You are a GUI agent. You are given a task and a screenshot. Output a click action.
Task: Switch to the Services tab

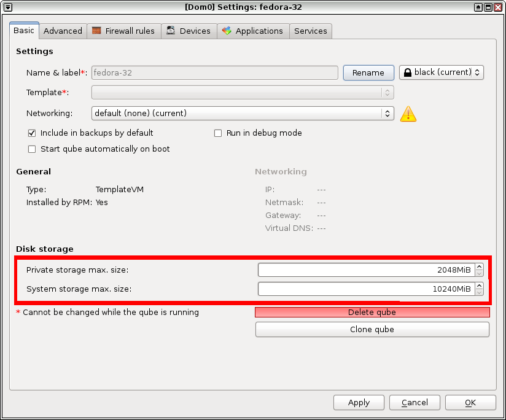[x=310, y=30]
